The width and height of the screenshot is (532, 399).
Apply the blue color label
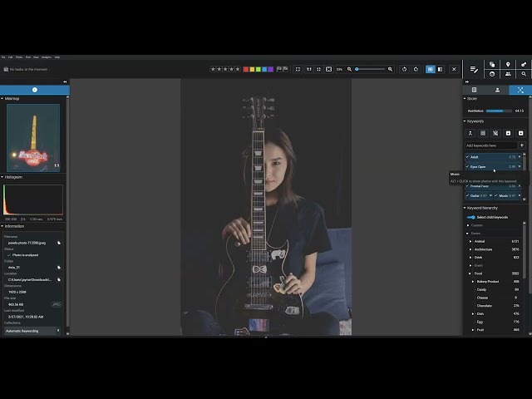click(x=264, y=69)
